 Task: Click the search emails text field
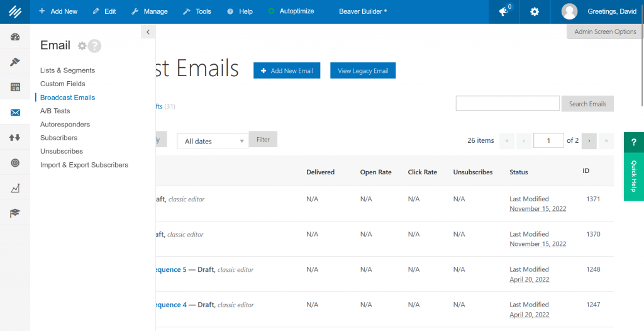507,104
